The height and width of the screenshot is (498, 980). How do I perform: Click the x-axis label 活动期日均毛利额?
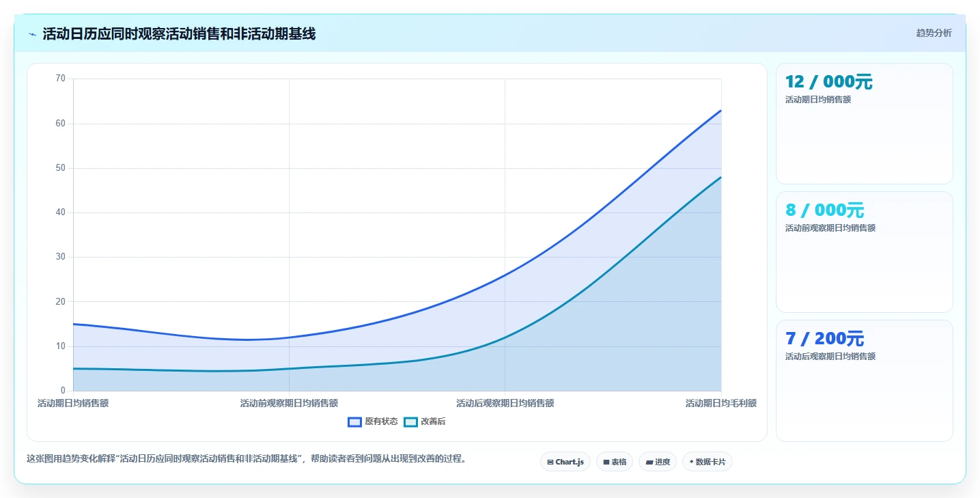click(721, 404)
